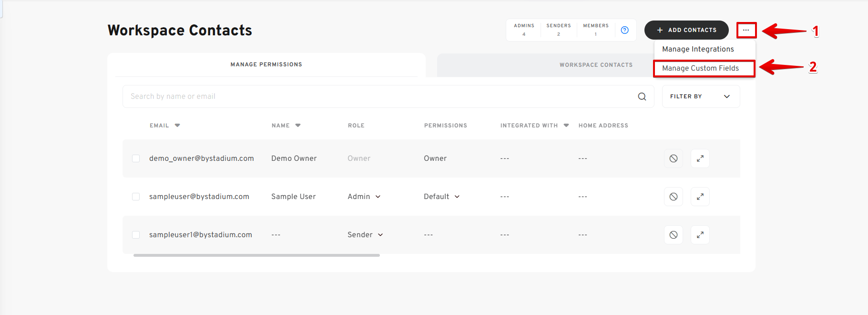This screenshot has width=868, height=315.
Task: Open the Filter By dropdown
Action: (700, 96)
